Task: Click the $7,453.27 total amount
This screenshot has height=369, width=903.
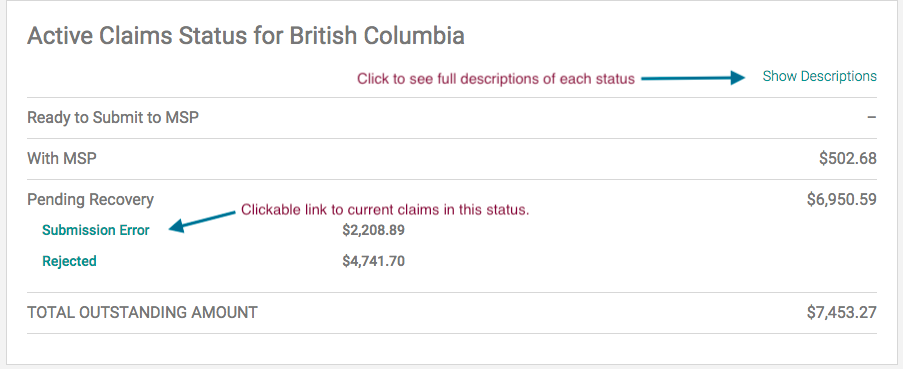Action: pyautogui.click(x=842, y=313)
